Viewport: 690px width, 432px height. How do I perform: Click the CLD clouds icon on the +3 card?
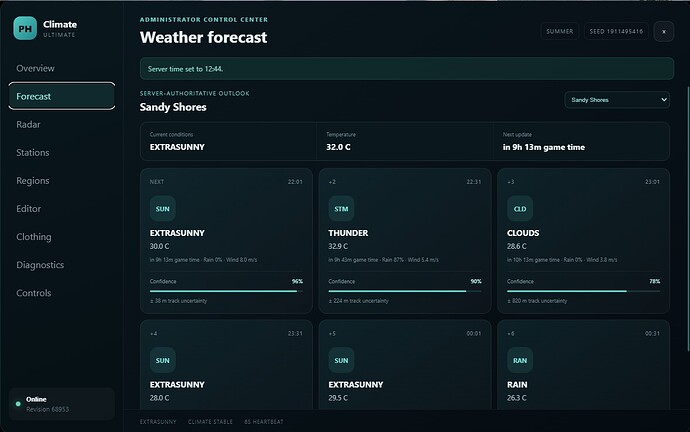click(x=520, y=209)
